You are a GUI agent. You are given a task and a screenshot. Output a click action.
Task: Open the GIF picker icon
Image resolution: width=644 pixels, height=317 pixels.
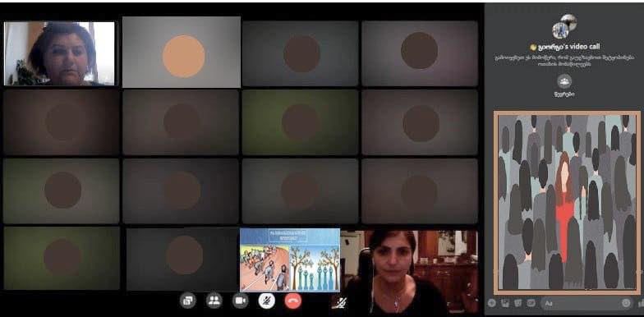point(531,303)
